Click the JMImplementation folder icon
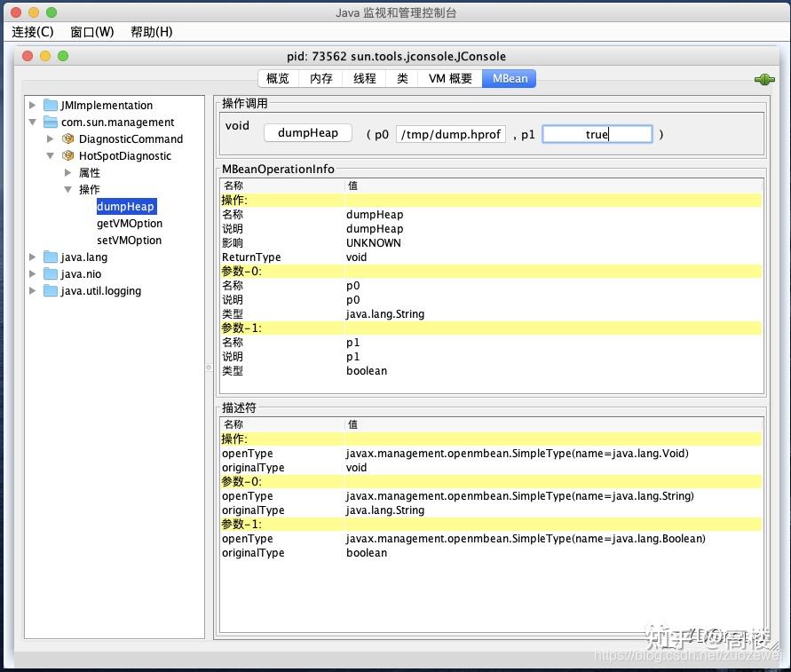This screenshot has height=672, width=791. click(50, 105)
